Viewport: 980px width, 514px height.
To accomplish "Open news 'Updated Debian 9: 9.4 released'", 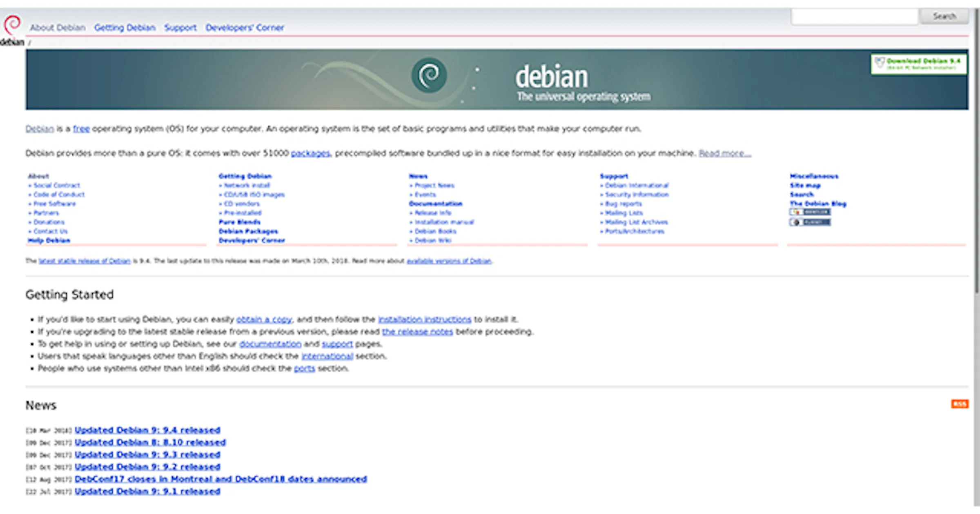I will tap(147, 430).
